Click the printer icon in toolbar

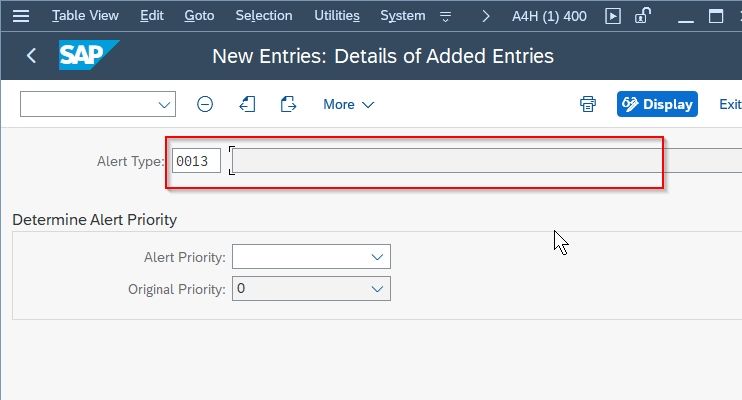pyautogui.click(x=588, y=104)
